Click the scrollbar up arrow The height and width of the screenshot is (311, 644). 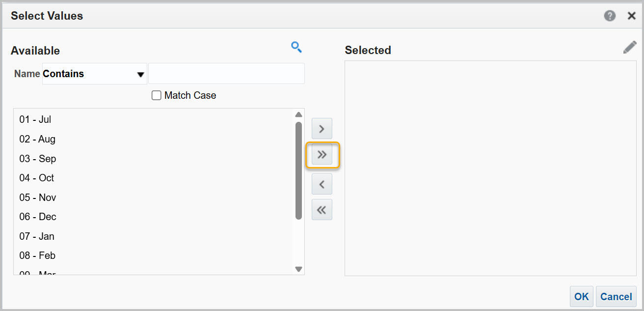point(298,114)
